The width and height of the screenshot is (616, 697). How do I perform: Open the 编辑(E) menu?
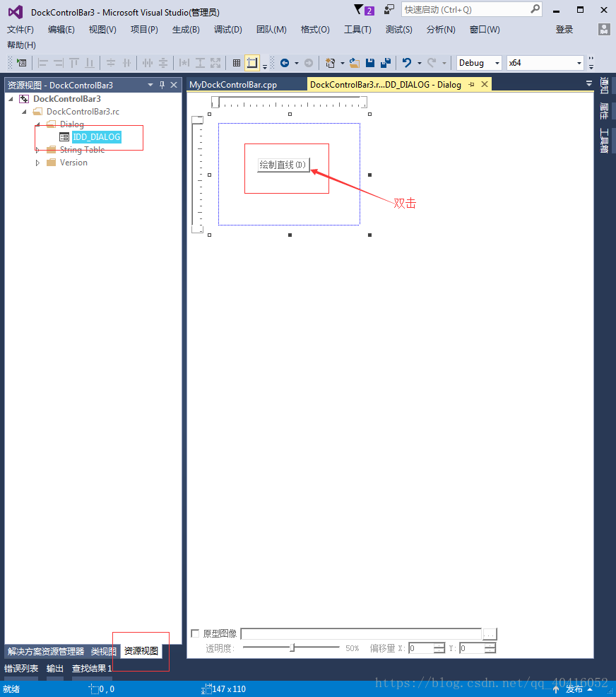point(61,30)
